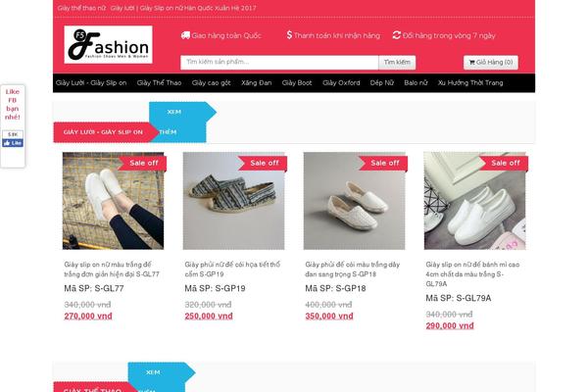This screenshot has width=588, height=392.
Task: Open the white woven S-GP18 shoe image
Action: [354, 201]
